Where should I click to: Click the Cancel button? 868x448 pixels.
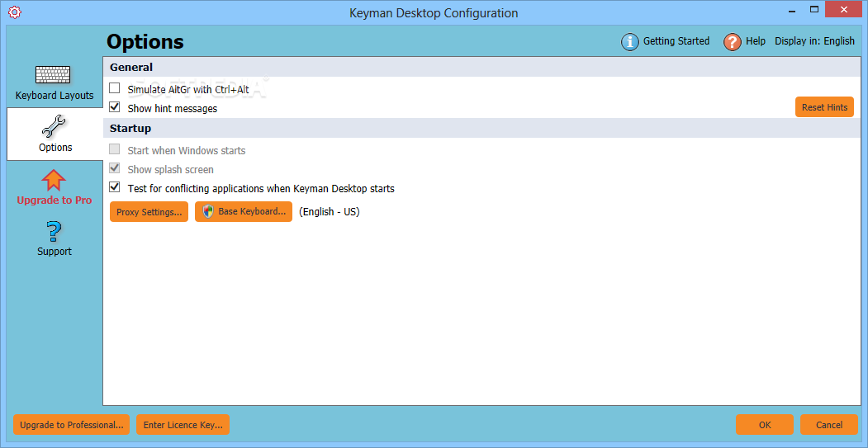(x=828, y=425)
